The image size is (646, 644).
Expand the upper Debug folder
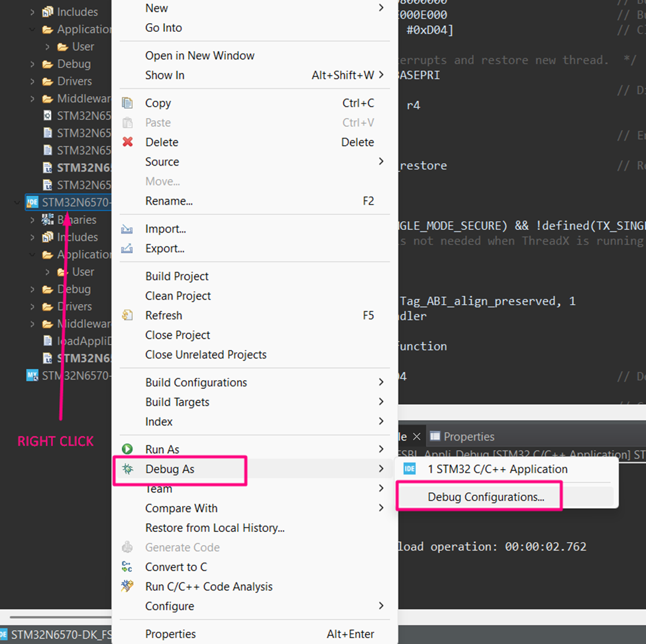pos(32,64)
